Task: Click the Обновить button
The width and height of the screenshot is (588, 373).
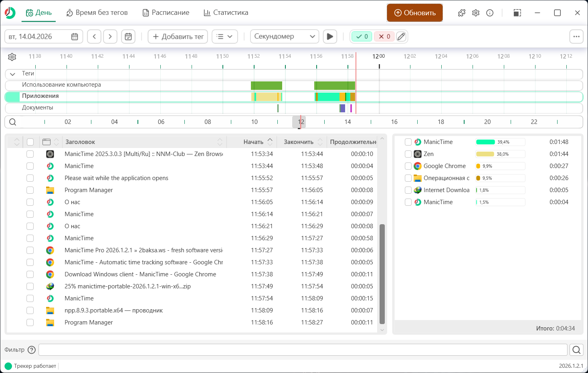Action: point(415,13)
